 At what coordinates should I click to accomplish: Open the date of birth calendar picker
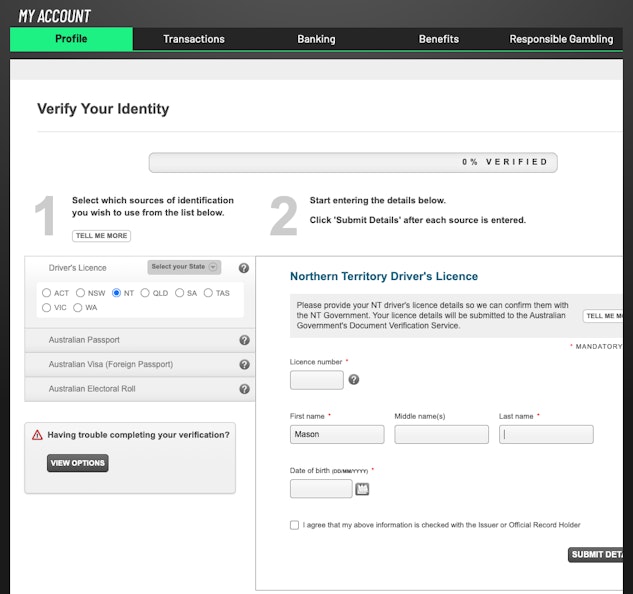coord(362,489)
